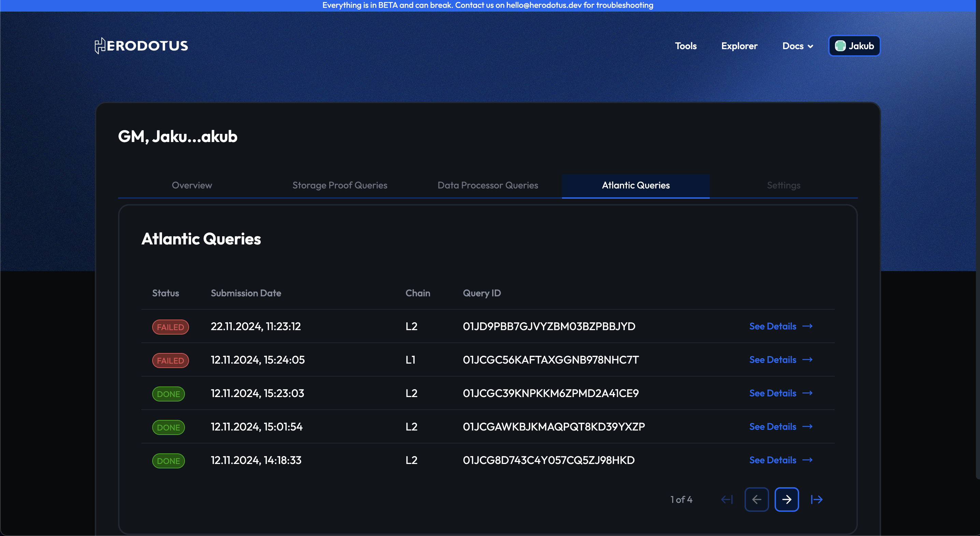Go to previous page of queries

pyautogui.click(x=757, y=499)
